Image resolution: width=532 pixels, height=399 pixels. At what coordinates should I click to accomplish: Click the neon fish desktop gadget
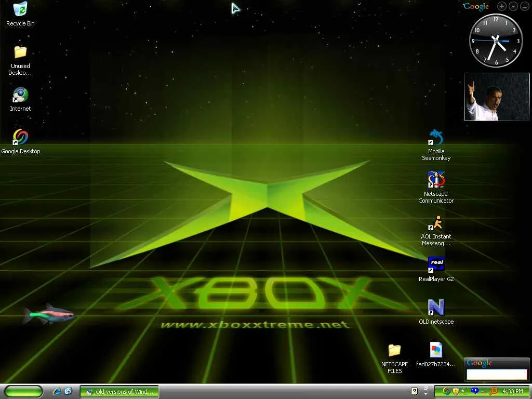[48, 314]
